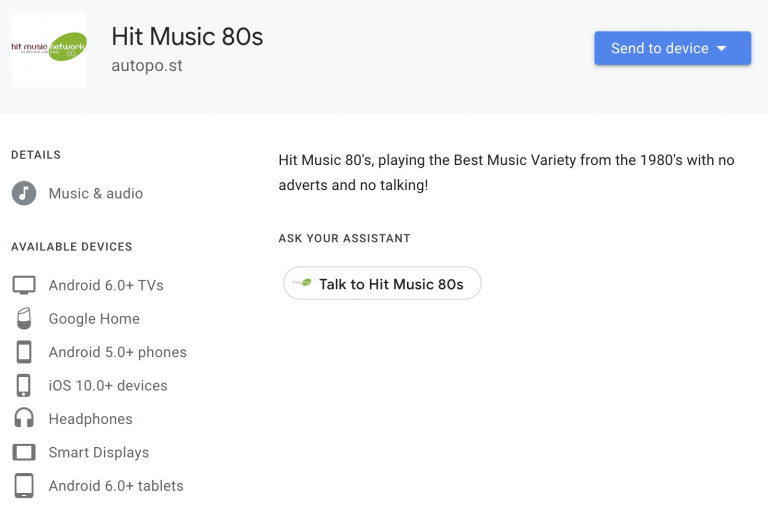This screenshot has width=768, height=519.
Task: Click the Android phone icon
Action: 24,352
